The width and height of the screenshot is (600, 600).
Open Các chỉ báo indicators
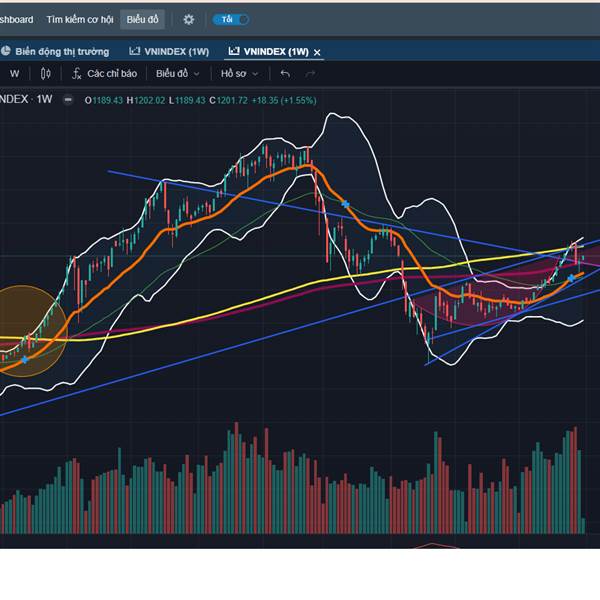pyautogui.click(x=111, y=73)
